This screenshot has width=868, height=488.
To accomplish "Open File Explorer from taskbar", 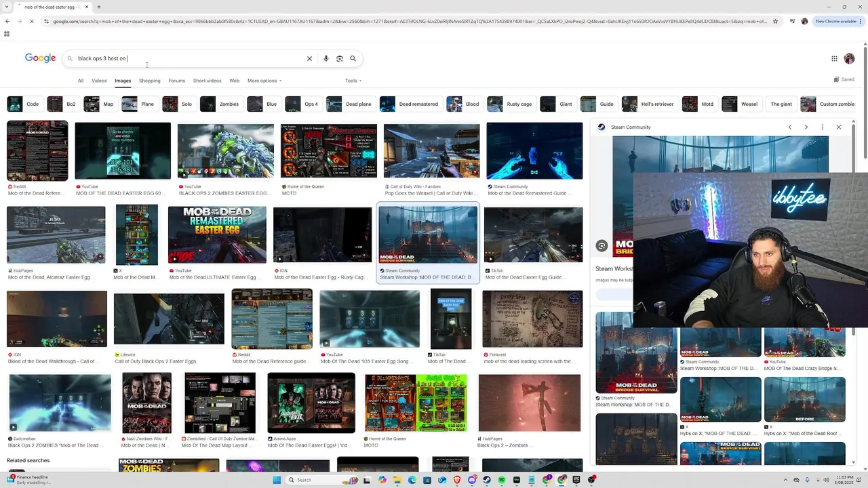I will [x=397, y=480].
